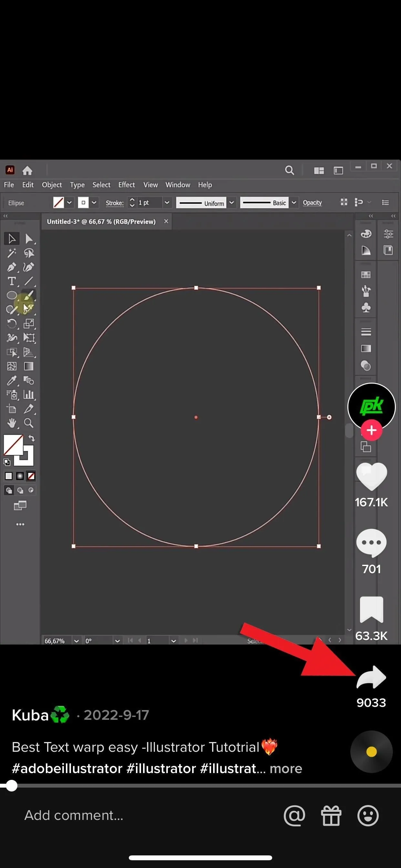Screen dimensions: 401x868
Task: Like the video with the heart icon
Action: (371, 476)
